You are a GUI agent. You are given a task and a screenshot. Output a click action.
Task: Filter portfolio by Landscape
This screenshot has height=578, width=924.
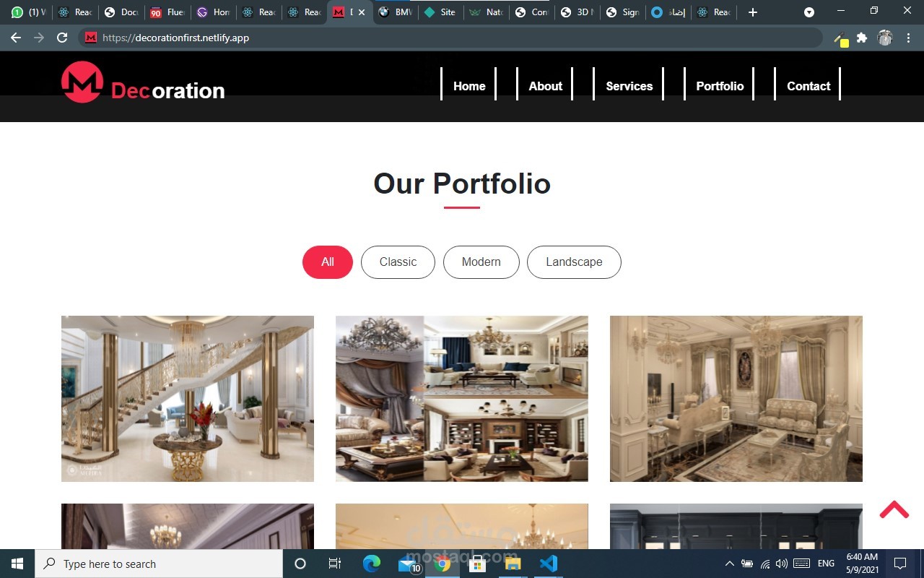[574, 262]
